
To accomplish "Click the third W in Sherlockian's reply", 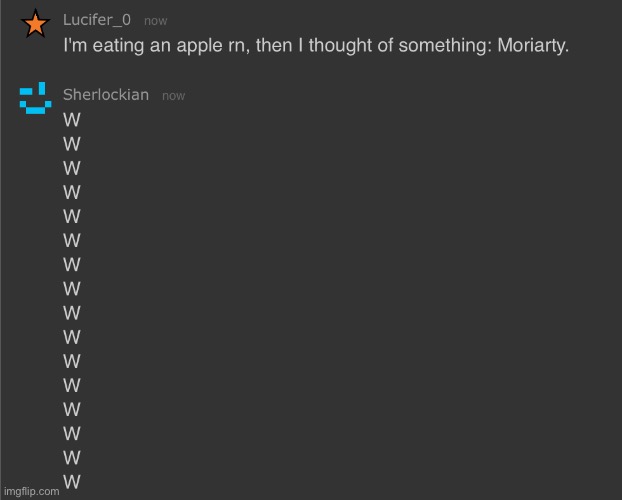I will 72,169.
